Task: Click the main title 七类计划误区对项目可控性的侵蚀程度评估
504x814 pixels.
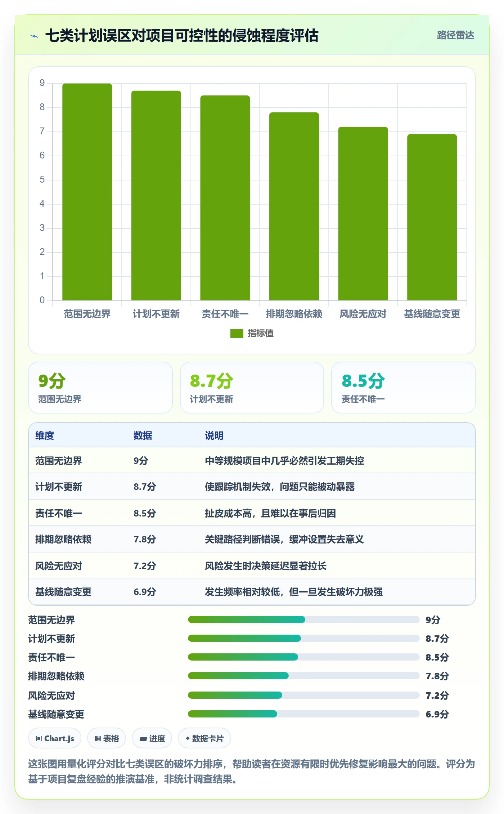Action: click(182, 36)
